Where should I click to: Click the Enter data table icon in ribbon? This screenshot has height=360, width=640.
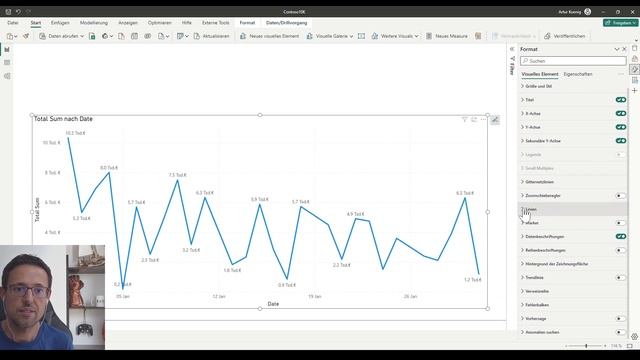pos(134,36)
